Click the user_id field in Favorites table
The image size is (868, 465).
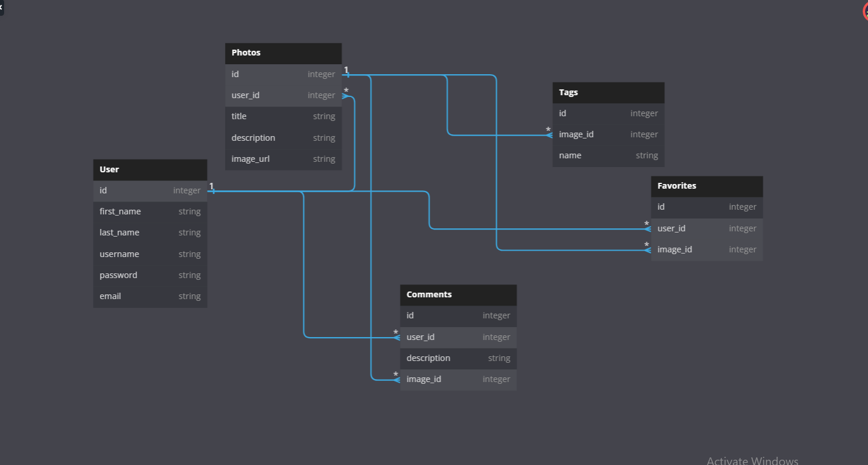coord(707,228)
